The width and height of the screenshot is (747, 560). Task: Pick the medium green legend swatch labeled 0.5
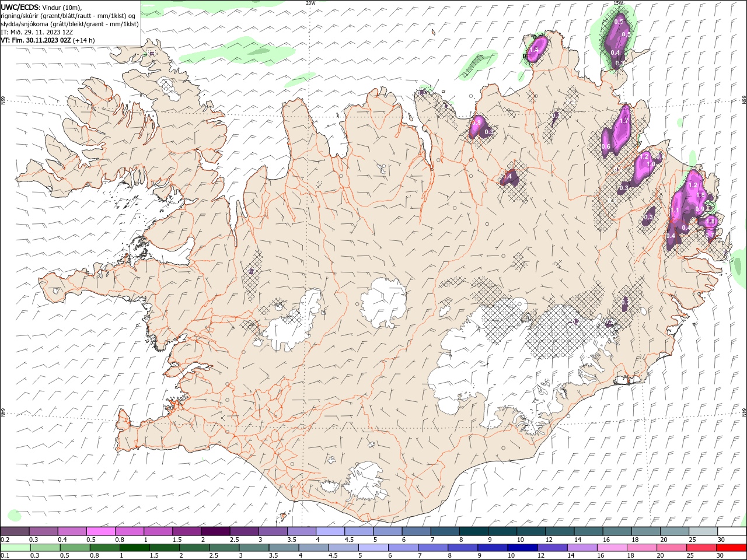point(75,548)
